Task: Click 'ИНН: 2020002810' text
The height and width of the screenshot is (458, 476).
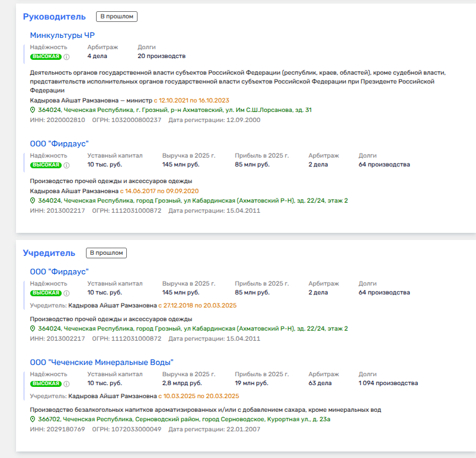Action: pyautogui.click(x=57, y=120)
